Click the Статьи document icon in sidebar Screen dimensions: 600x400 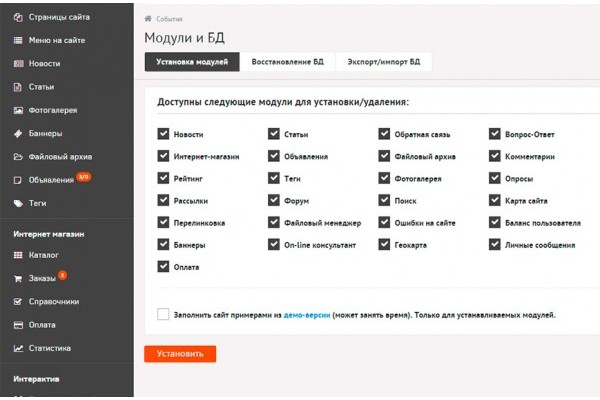(x=18, y=87)
